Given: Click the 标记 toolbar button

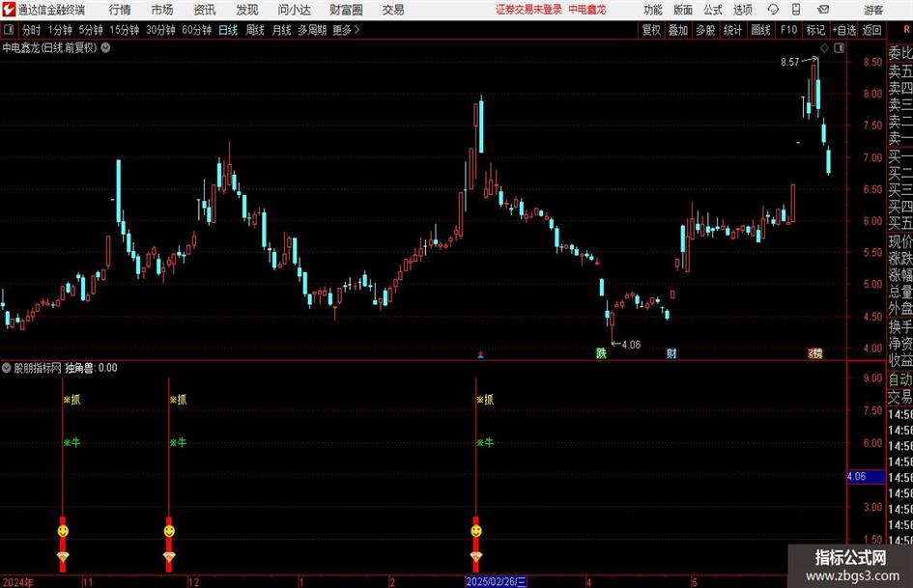Looking at the screenshot, I should tap(815, 30).
